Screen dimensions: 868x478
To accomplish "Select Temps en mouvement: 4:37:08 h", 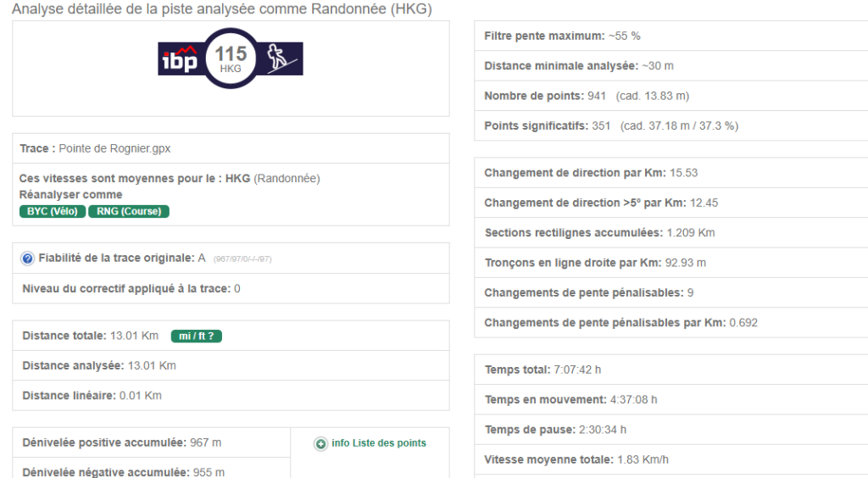I will pos(570,399).
